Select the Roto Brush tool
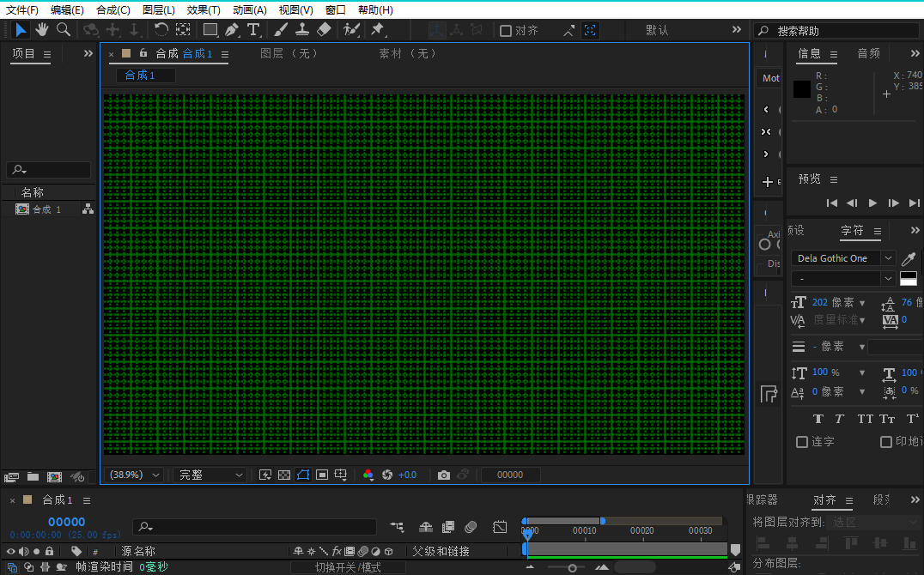The height and width of the screenshot is (575, 924). 351,29
